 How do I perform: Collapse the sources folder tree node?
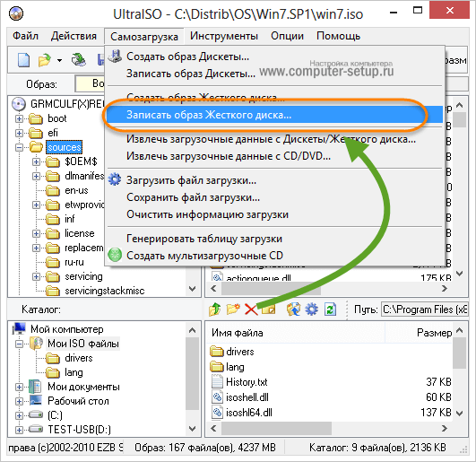[x=19, y=148]
